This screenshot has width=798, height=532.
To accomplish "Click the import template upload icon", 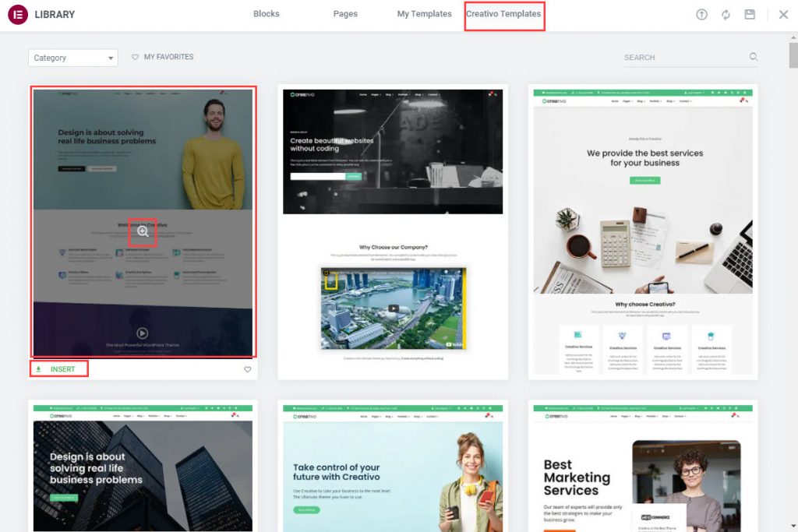I will [x=701, y=14].
